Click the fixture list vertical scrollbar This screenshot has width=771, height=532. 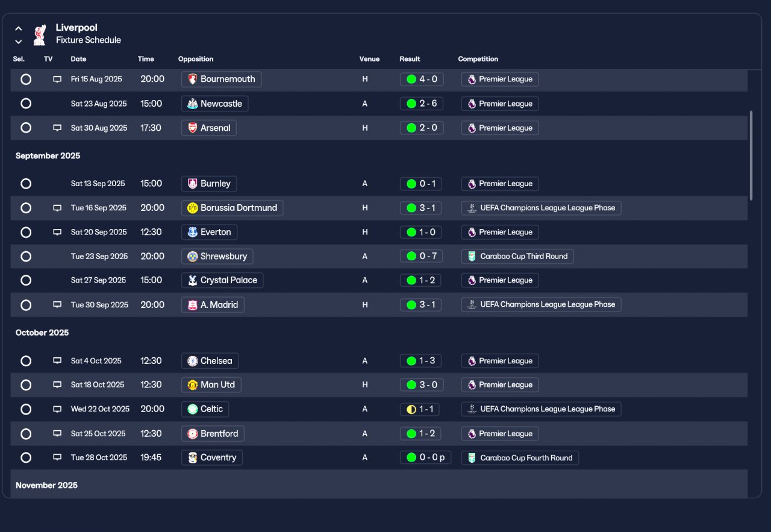tap(751, 155)
